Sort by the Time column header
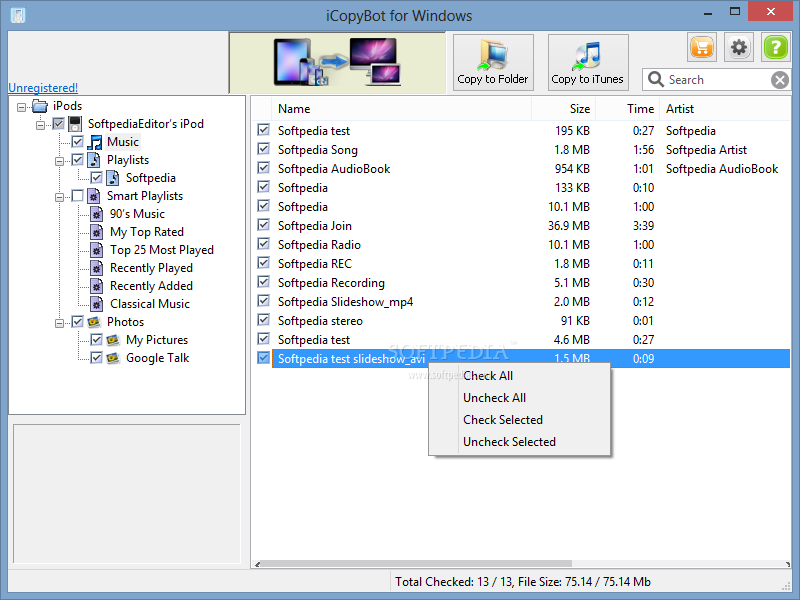Screen dimensions: 800x600 628,109
